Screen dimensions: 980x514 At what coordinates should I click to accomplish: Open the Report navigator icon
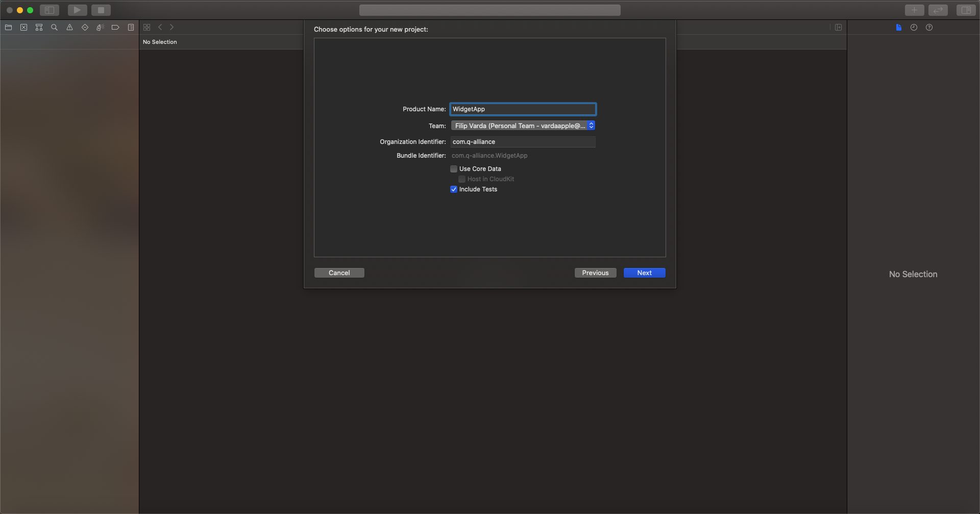(x=131, y=28)
